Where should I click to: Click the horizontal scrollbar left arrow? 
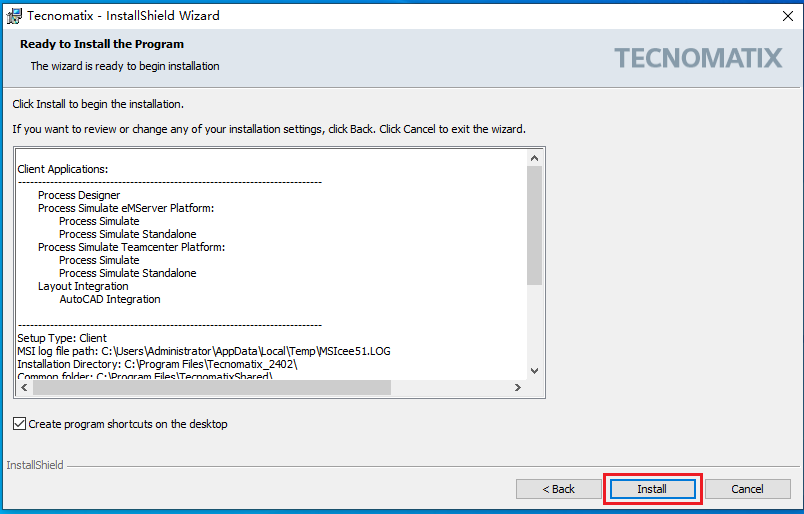click(x=24, y=387)
